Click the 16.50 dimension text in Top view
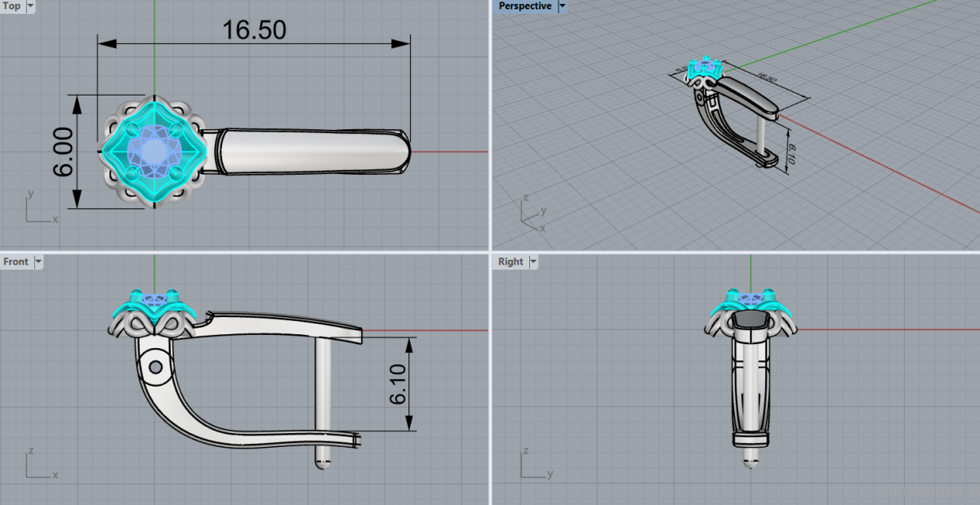 pyautogui.click(x=254, y=30)
